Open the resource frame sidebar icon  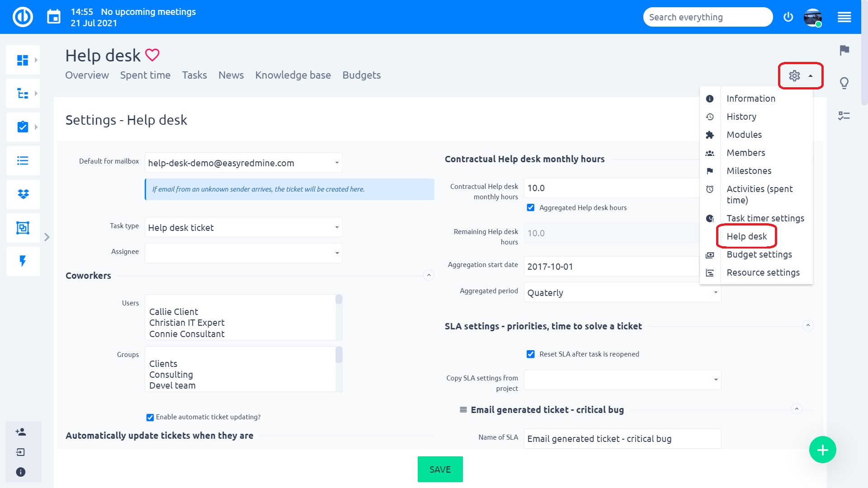point(23,228)
